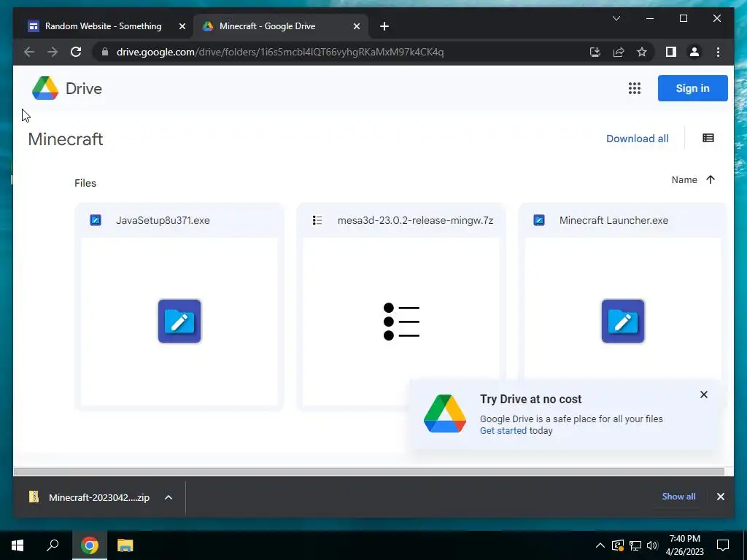The width and height of the screenshot is (747, 560).
Task: Bookmark this page with the star icon
Action: [642, 52]
